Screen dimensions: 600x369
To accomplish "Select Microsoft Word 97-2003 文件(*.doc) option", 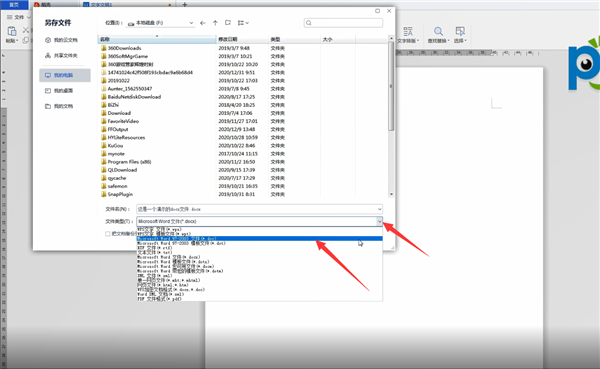I will pyautogui.click(x=259, y=238).
